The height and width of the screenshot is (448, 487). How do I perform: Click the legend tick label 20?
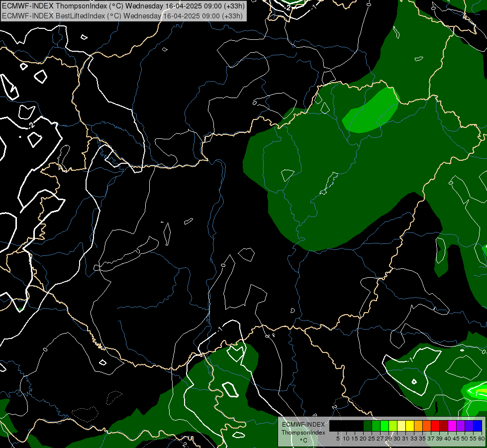coord(363,439)
